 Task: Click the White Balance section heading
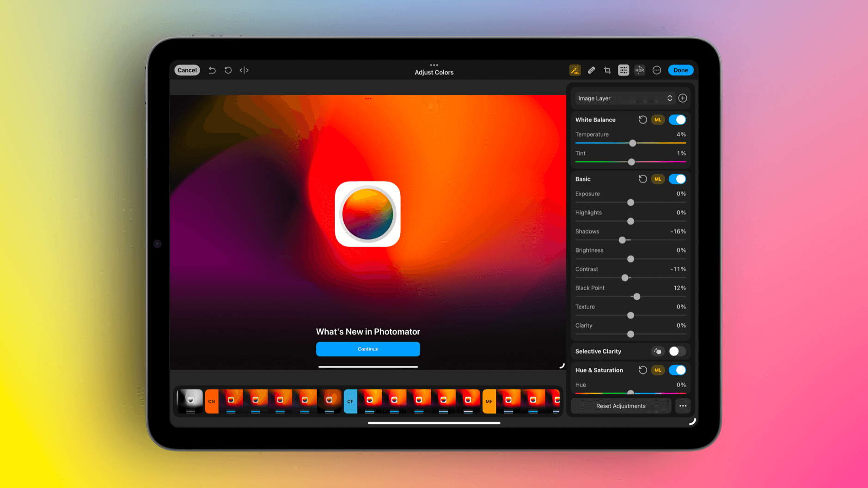point(595,120)
